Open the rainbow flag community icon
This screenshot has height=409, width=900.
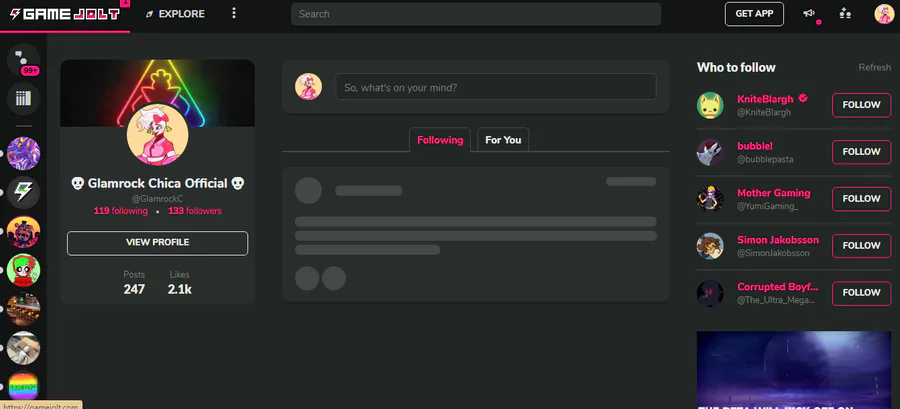click(x=24, y=387)
